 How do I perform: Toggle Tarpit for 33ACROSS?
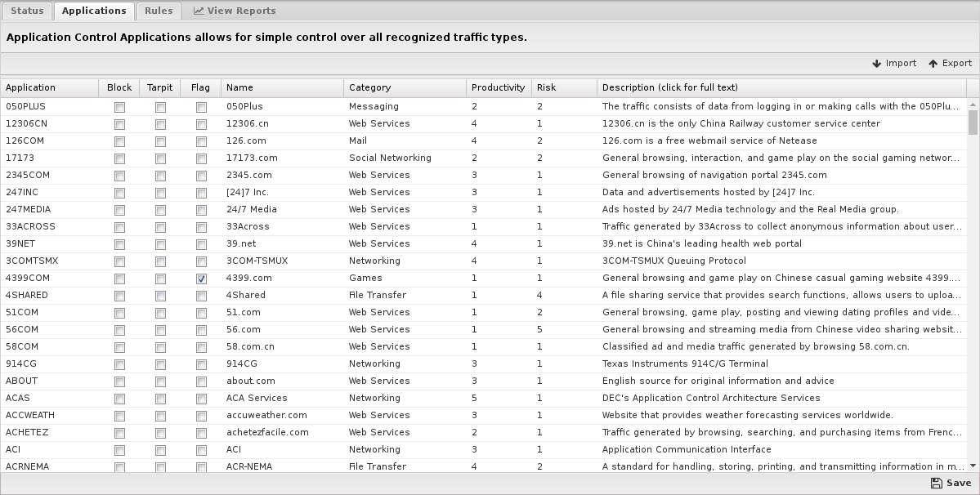point(161,228)
